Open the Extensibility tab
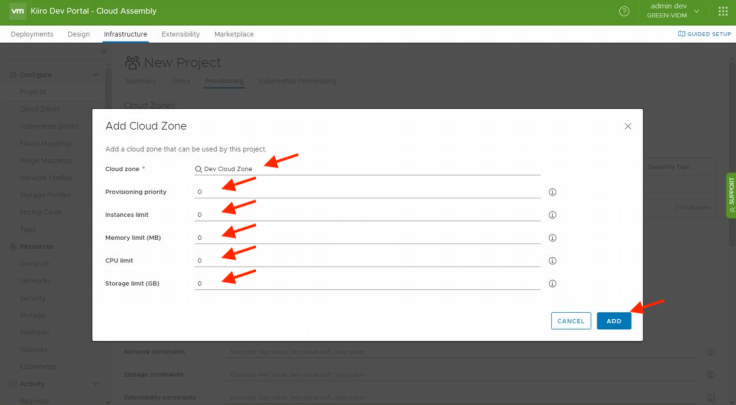The height and width of the screenshot is (405, 736). click(x=181, y=34)
